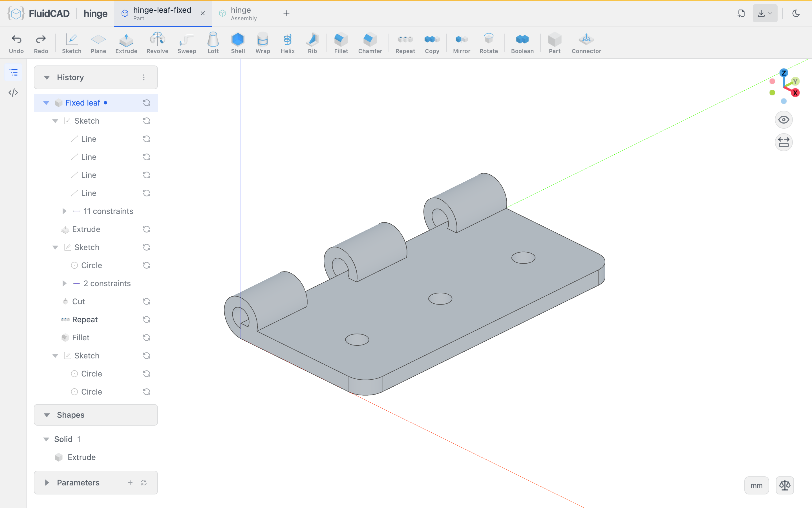
Task: Collapse the Fixed leaf tree node
Action: coord(46,103)
